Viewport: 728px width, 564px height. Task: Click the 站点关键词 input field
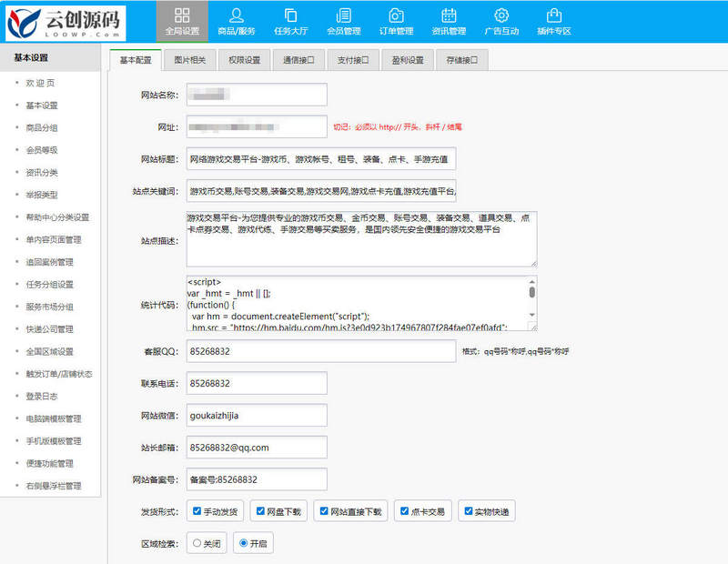[321, 191]
